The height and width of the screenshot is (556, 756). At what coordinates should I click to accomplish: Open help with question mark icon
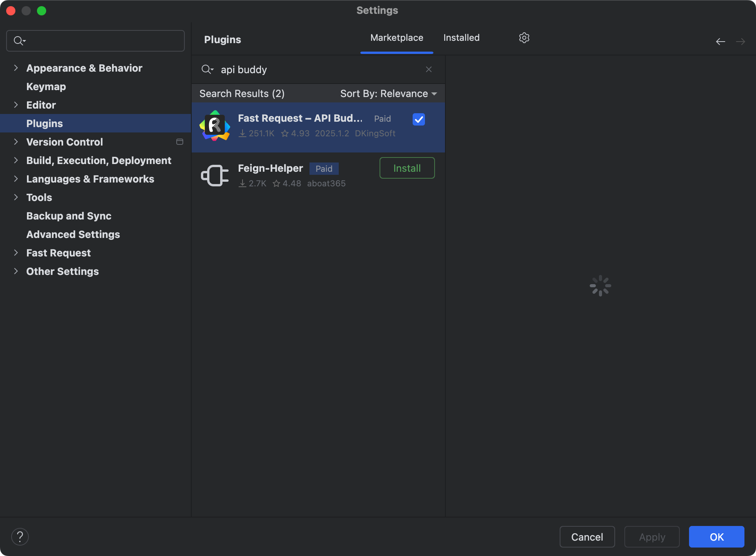coord(20,537)
